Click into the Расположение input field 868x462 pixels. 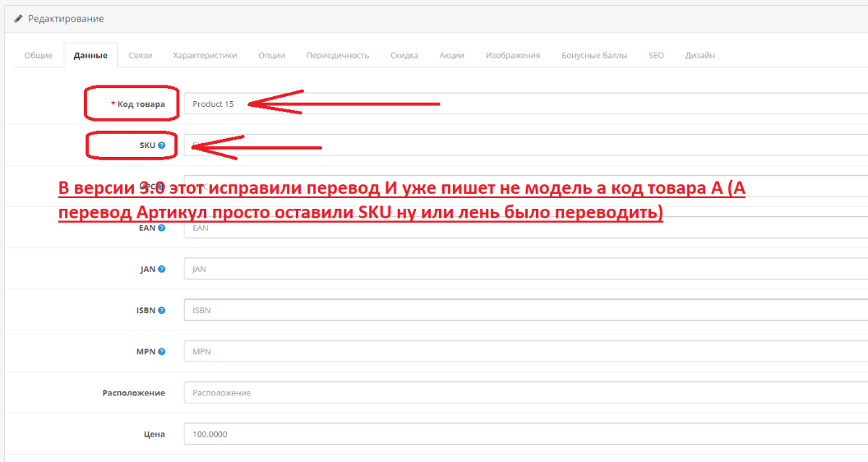[x=526, y=393]
